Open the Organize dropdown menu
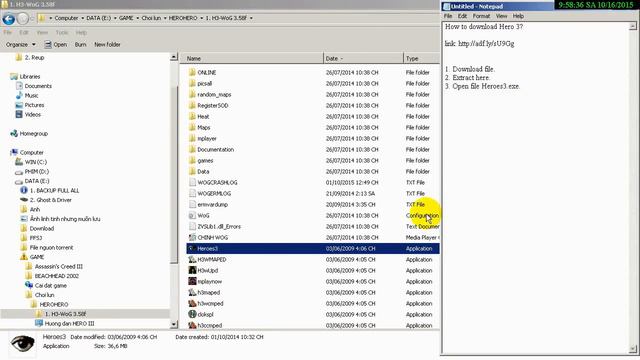The height and width of the screenshot is (360, 640). tap(21, 44)
